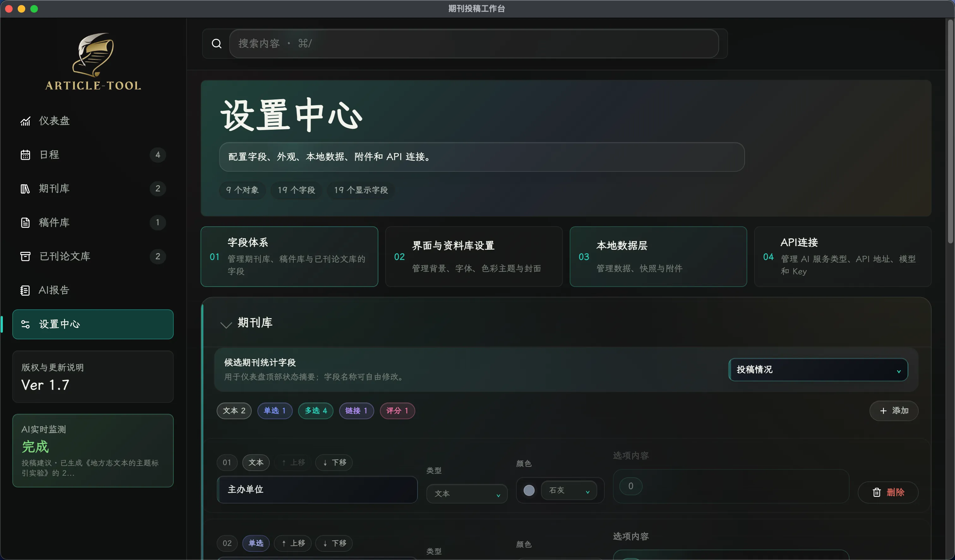Filter by 链接 1 chip
Screen dimensions: 955x560
point(356,411)
